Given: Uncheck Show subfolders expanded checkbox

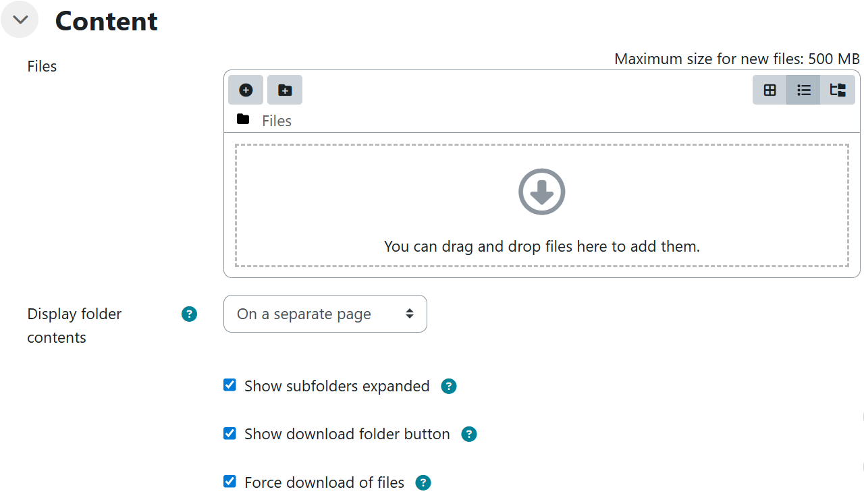Looking at the screenshot, I should pyautogui.click(x=230, y=385).
